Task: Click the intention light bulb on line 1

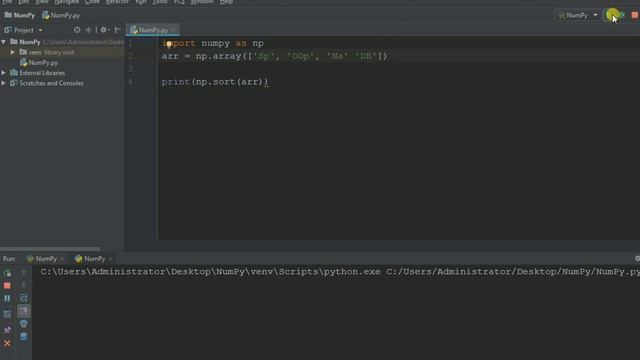Action: [x=169, y=44]
